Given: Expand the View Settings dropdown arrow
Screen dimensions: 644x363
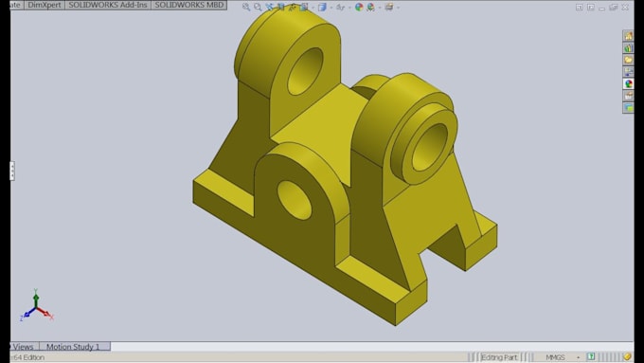Looking at the screenshot, I should click(398, 8).
